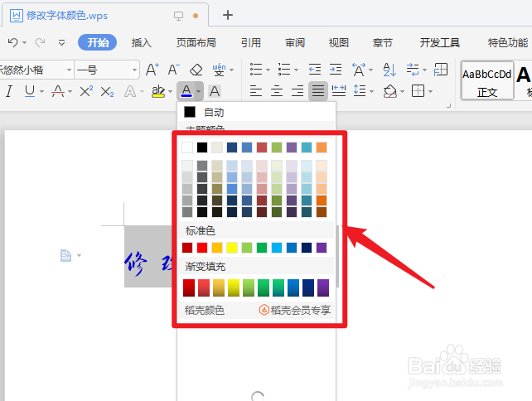Pick the standard red color swatch
The width and height of the screenshot is (532, 401).
coord(202,248)
